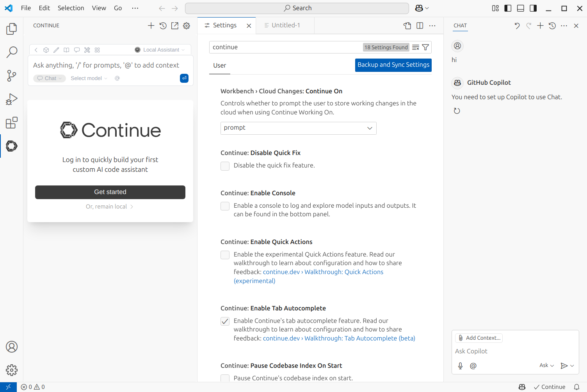The height and width of the screenshot is (392, 587).
Task: Send Continue message with blue enter button
Action: (184, 78)
